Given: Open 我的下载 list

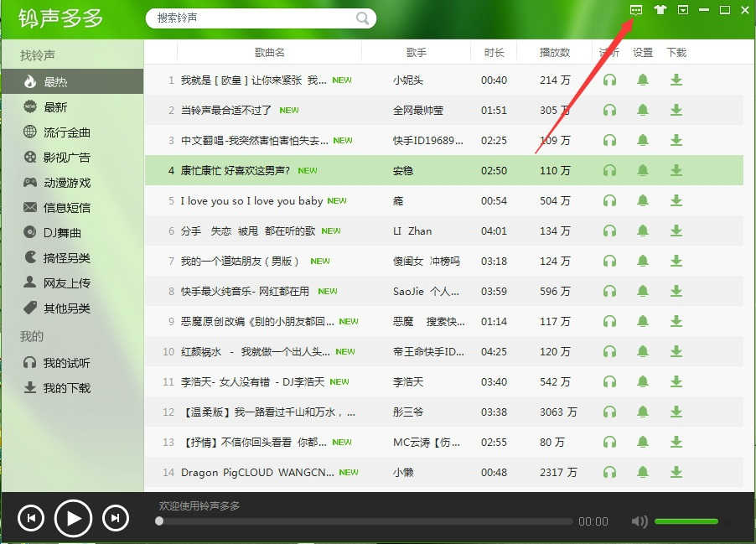Looking at the screenshot, I should 72,388.
